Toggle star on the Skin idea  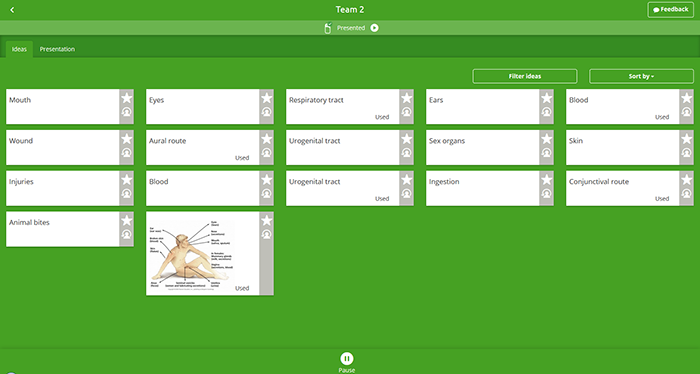coord(687,139)
